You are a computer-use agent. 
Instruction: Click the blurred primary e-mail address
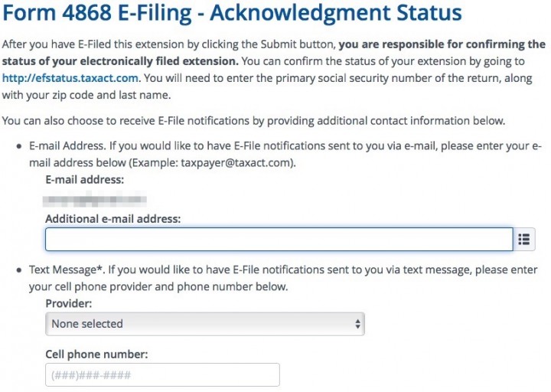coord(94,200)
